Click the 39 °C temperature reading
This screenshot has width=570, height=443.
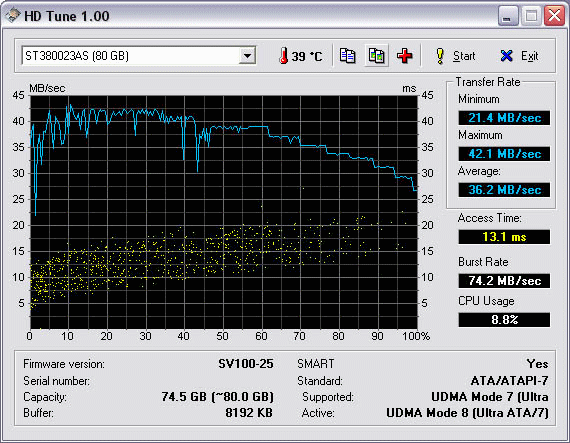[307, 56]
